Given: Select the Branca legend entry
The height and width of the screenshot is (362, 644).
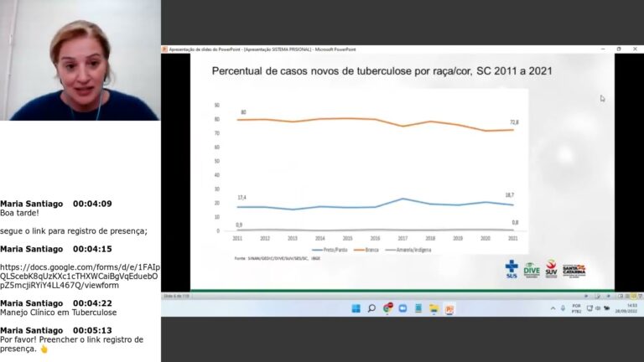Looking at the screenshot, I should click(366, 250).
